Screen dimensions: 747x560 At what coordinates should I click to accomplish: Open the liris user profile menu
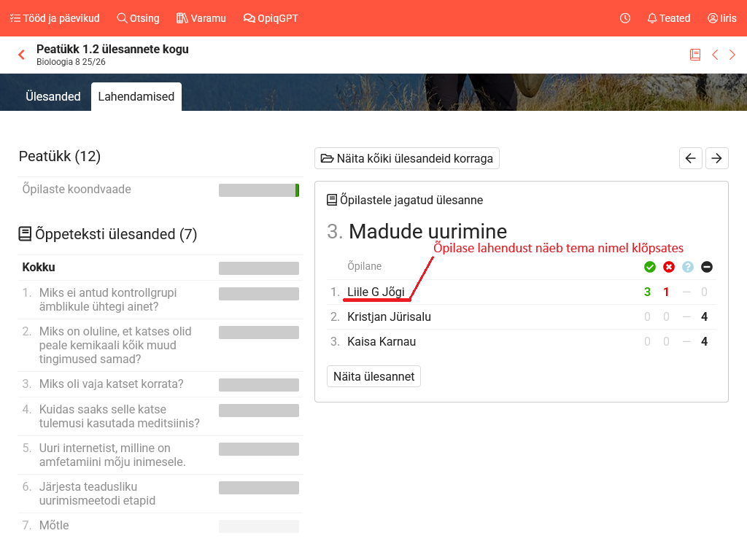click(721, 18)
